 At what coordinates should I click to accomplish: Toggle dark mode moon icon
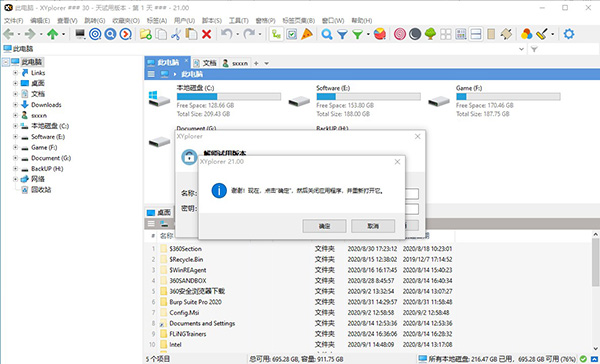[x=415, y=34]
